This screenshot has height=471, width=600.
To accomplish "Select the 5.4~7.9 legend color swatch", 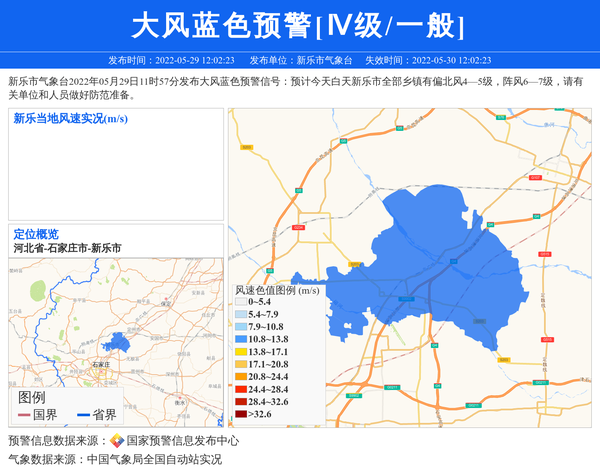I will click(x=240, y=314).
